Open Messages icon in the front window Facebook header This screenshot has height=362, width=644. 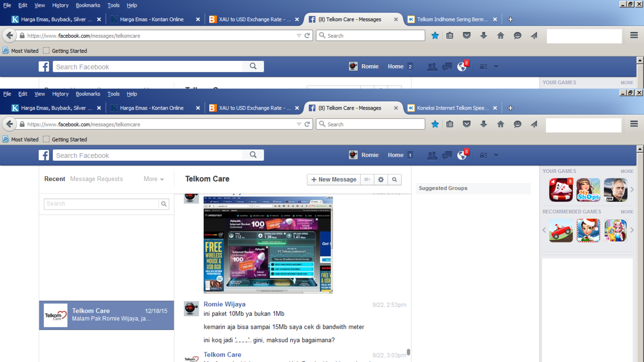tap(447, 155)
